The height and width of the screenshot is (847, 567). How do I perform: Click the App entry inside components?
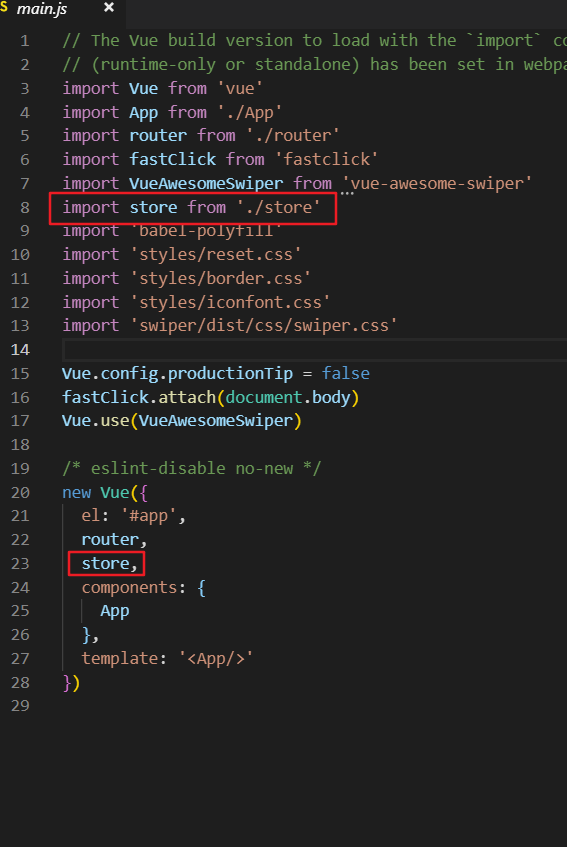click(x=114, y=611)
